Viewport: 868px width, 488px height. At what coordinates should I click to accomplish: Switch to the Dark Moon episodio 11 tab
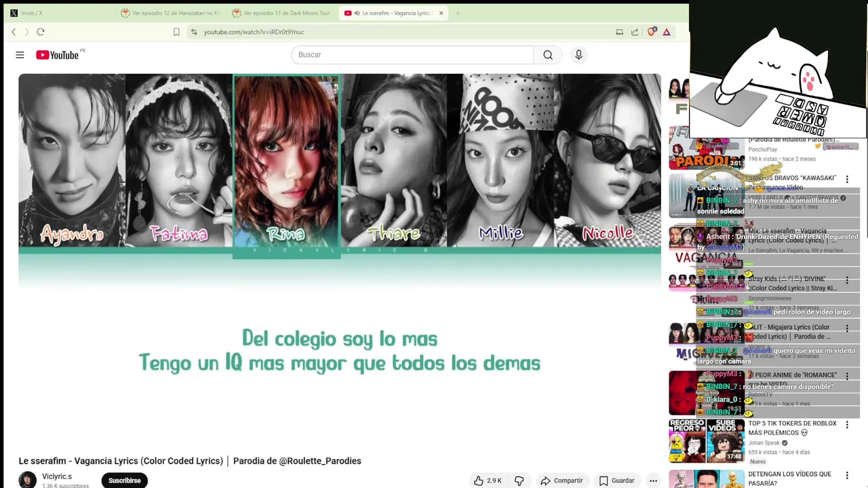pyautogui.click(x=281, y=13)
